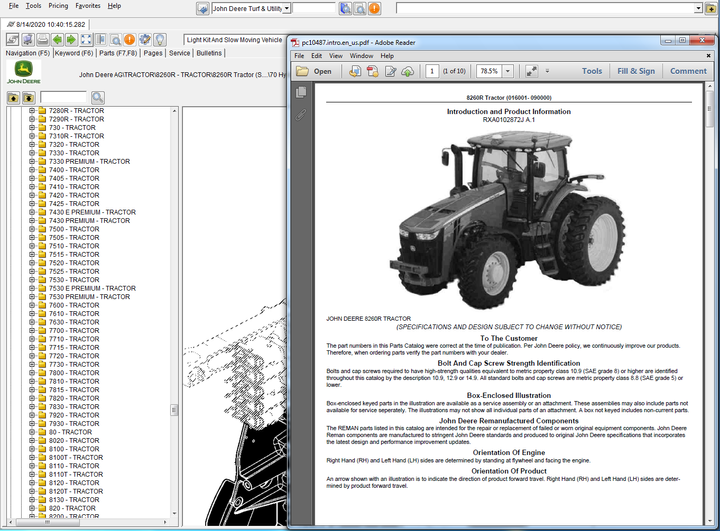The width and height of the screenshot is (720, 531).
Task: Click the tree panel vertical scrollbar thumb
Action: 174,409
